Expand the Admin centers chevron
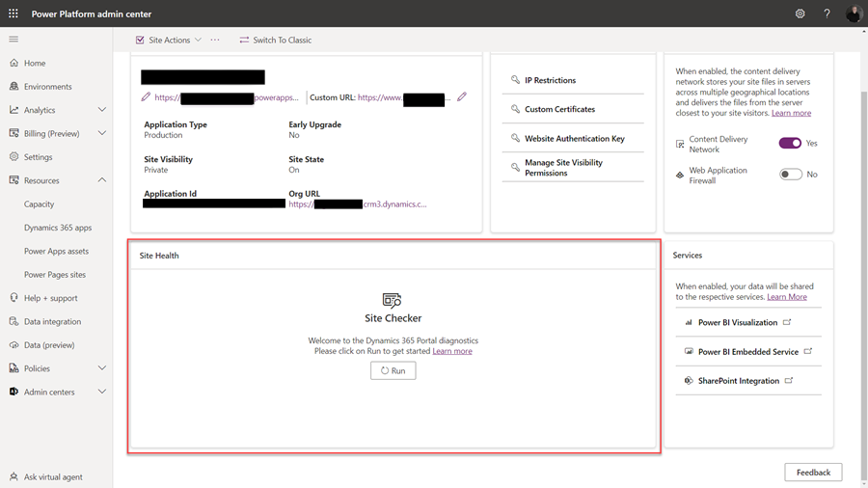868x488 pixels. click(x=102, y=392)
